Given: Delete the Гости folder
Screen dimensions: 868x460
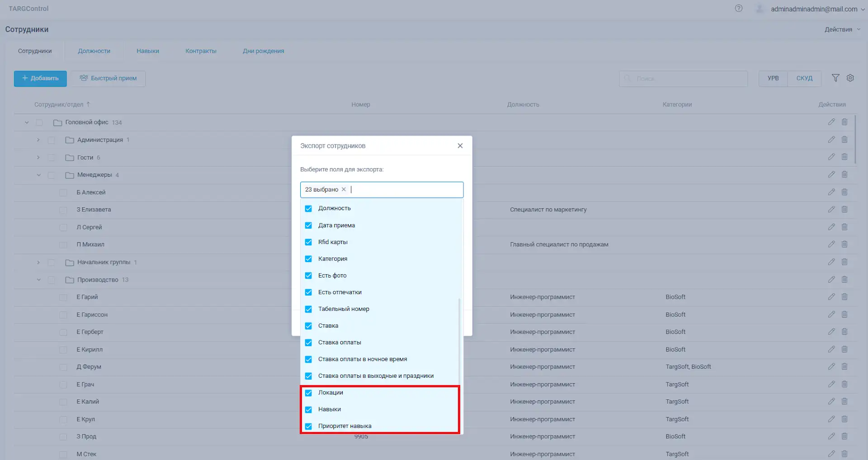Looking at the screenshot, I should (844, 157).
